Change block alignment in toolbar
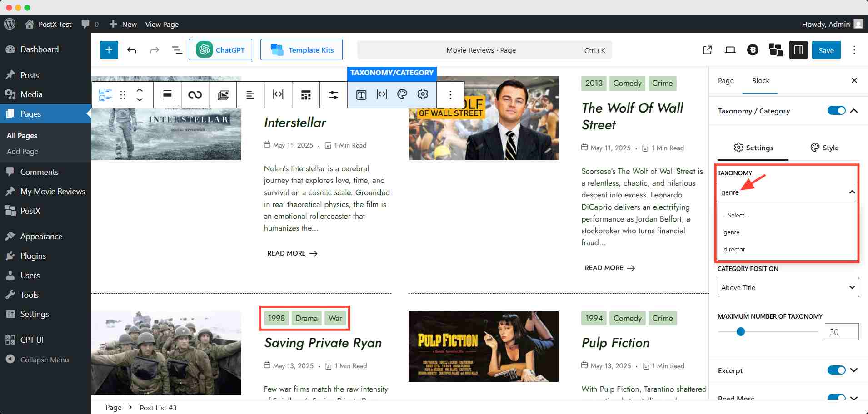 [167, 94]
